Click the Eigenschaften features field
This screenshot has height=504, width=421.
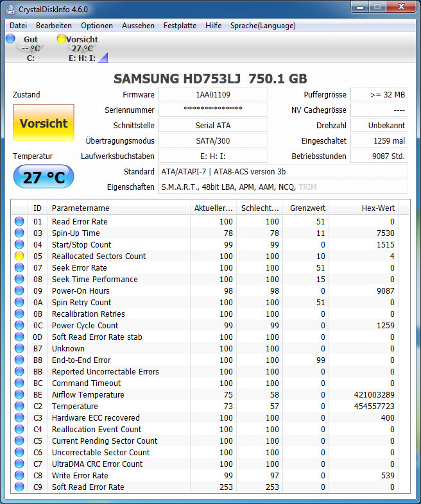click(284, 187)
